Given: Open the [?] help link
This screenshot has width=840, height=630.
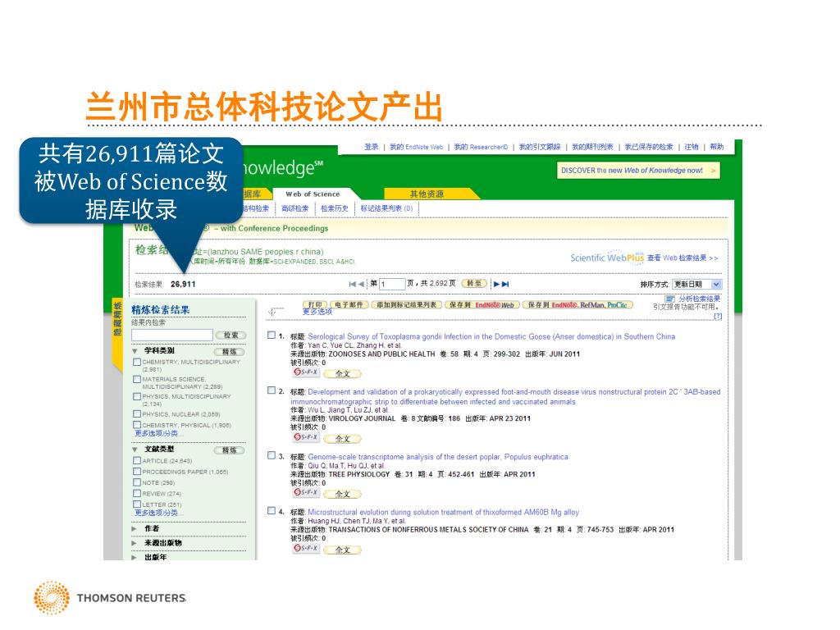Looking at the screenshot, I should click(718, 317).
